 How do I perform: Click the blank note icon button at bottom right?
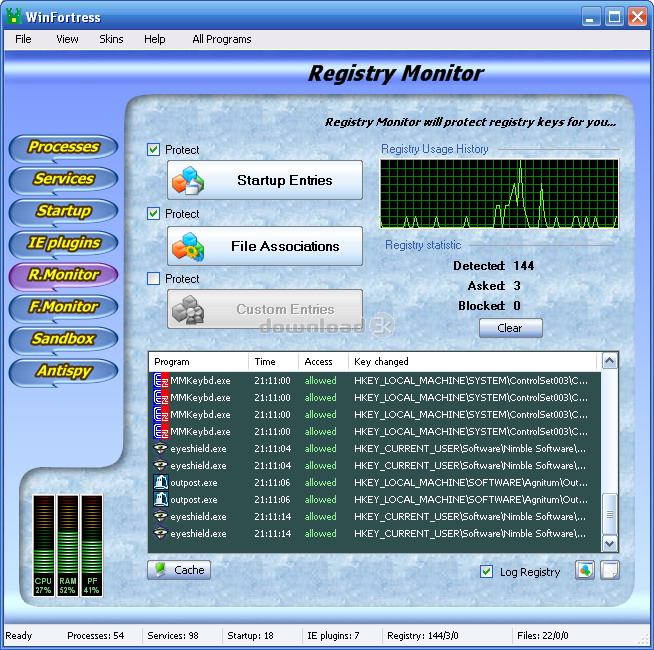610,570
